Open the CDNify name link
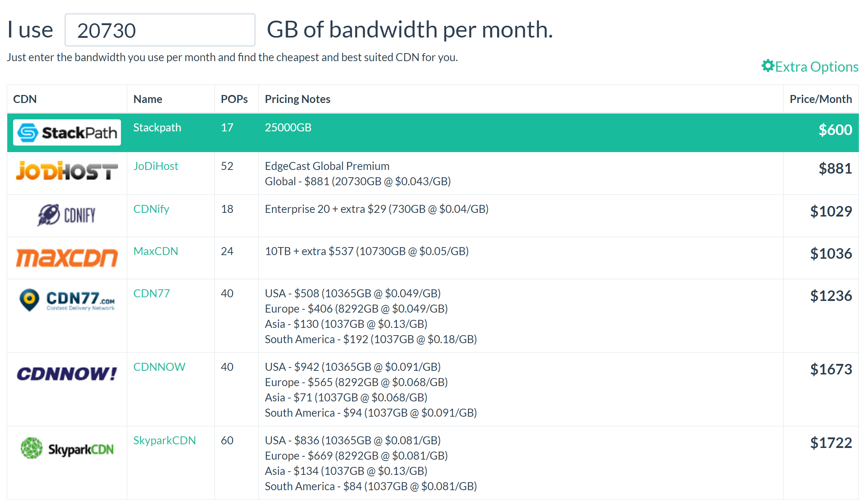Viewport: 868px width, 500px height. click(x=151, y=209)
